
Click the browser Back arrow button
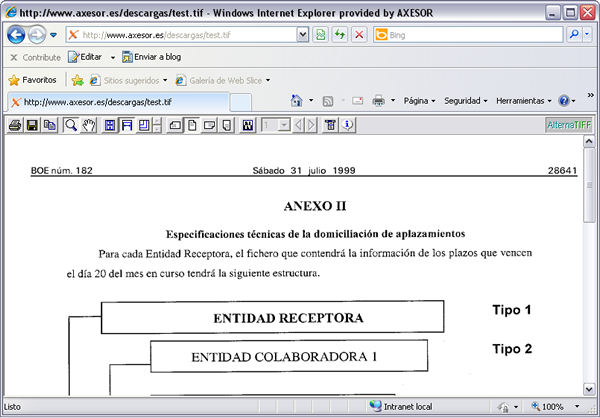coord(17,35)
